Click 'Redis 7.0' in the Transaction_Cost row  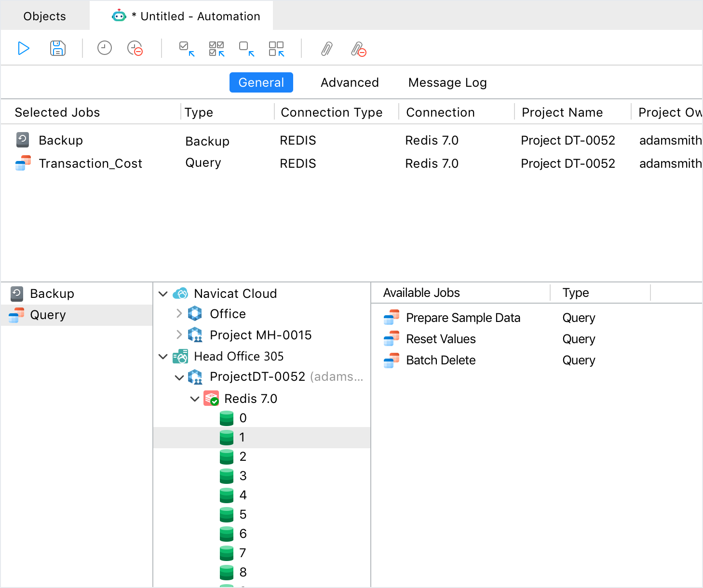432,163
